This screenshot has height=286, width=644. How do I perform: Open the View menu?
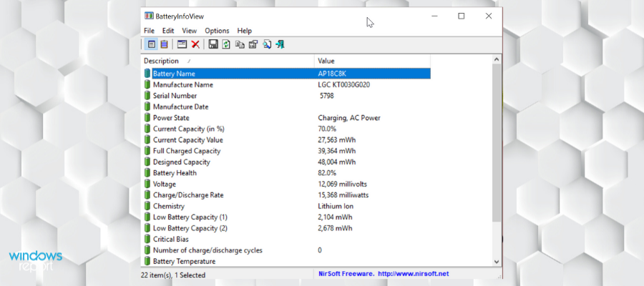(x=190, y=31)
